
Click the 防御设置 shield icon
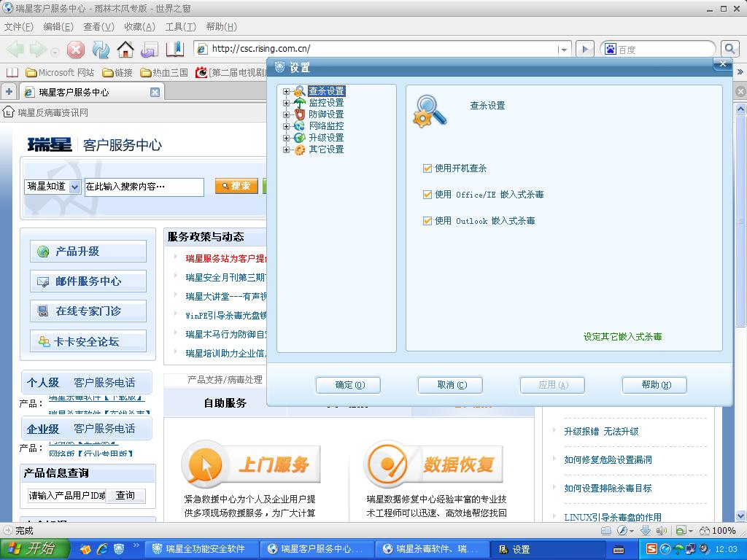[x=300, y=114]
